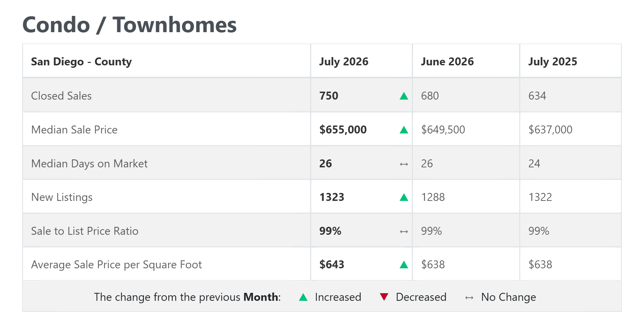Click green up arrow beside Closed Sales 750
This screenshot has width=644, height=334.
[x=404, y=96]
